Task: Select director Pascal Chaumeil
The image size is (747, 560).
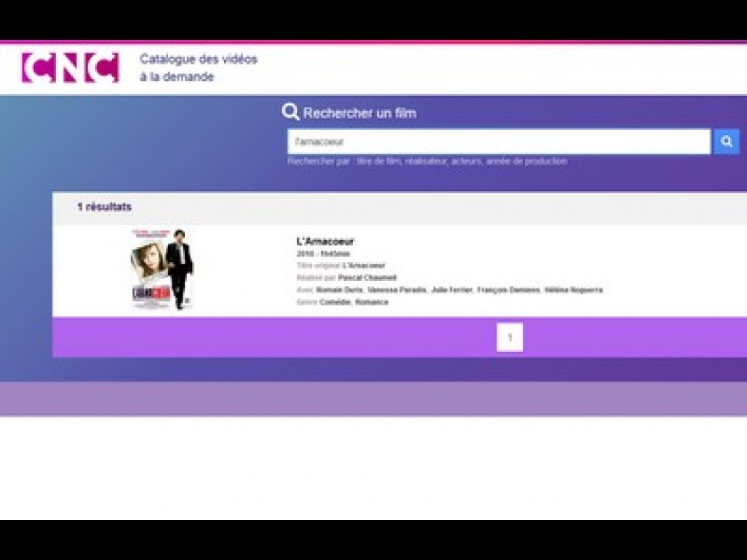Action: pos(366,277)
